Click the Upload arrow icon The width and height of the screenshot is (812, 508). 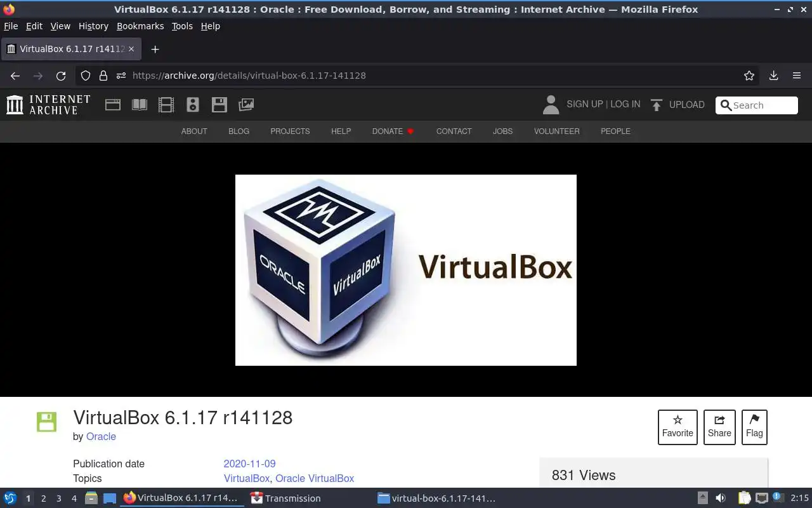[657, 105]
